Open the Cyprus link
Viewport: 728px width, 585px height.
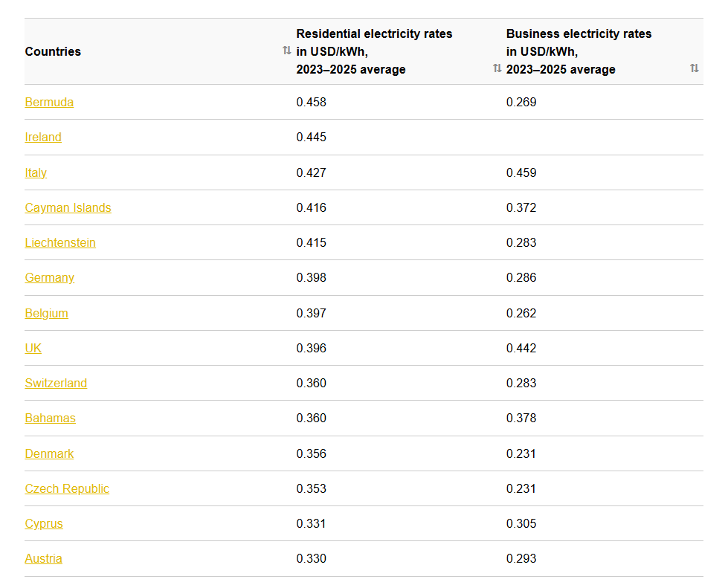[x=44, y=523]
